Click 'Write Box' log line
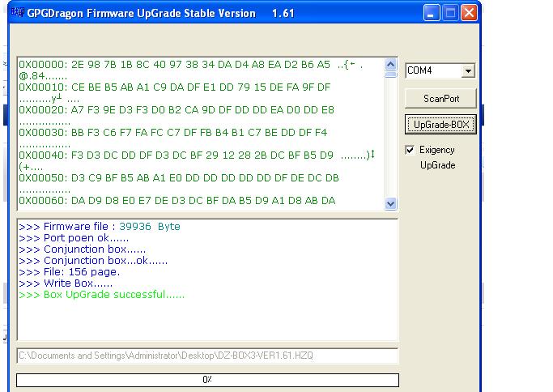Image resolution: width=553 pixels, height=392 pixels. pyautogui.click(x=66, y=283)
